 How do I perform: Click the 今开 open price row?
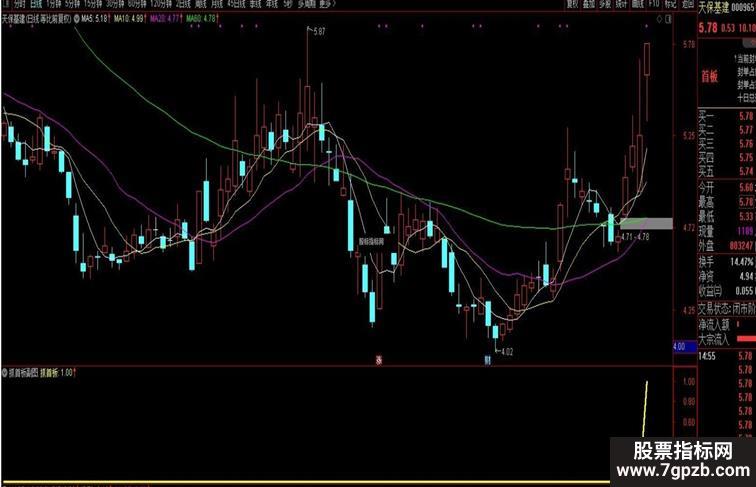click(x=727, y=188)
